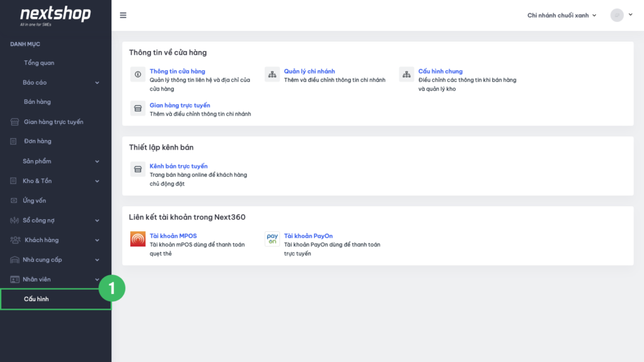The image size is (644, 362).
Task: Click the hamburger menu icon
Action: click(x=123, y=15)
